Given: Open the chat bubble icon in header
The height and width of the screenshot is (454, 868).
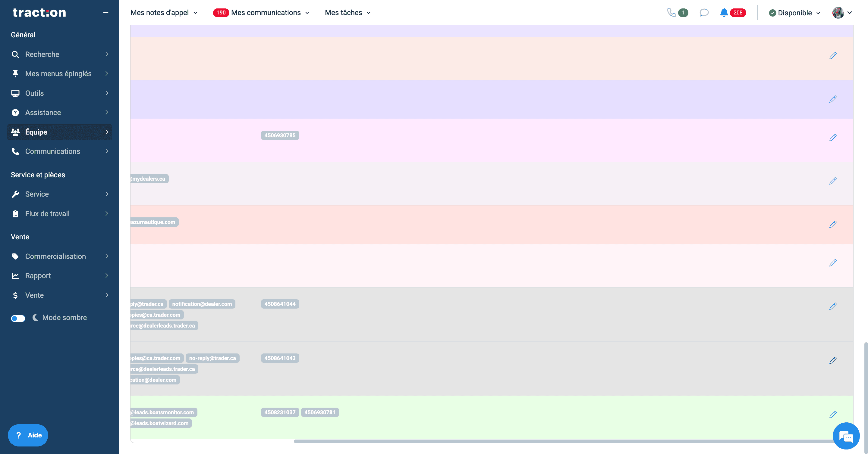Looking at the screenshot, I should 704,13.
